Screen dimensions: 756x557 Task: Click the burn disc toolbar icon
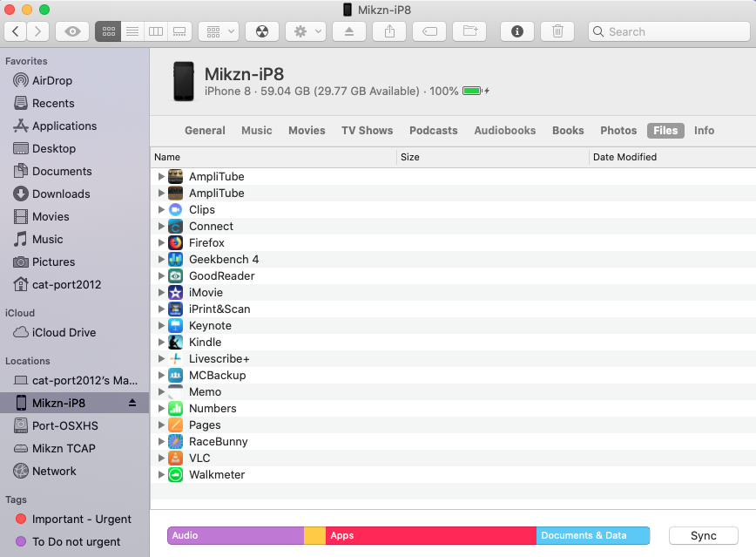(x=262, y=31)
